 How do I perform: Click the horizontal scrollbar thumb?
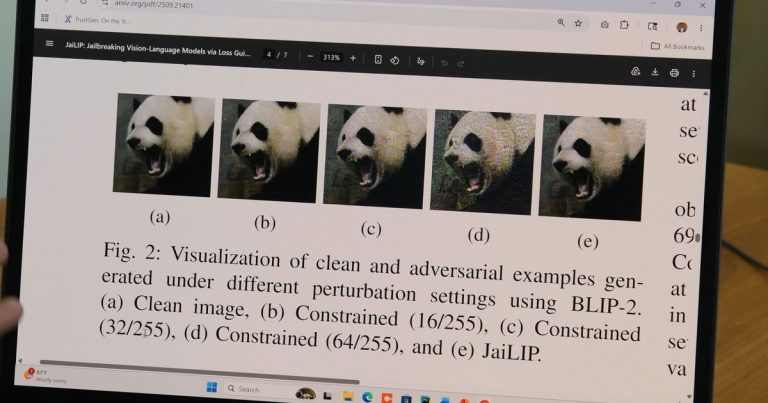pos(199,371)
